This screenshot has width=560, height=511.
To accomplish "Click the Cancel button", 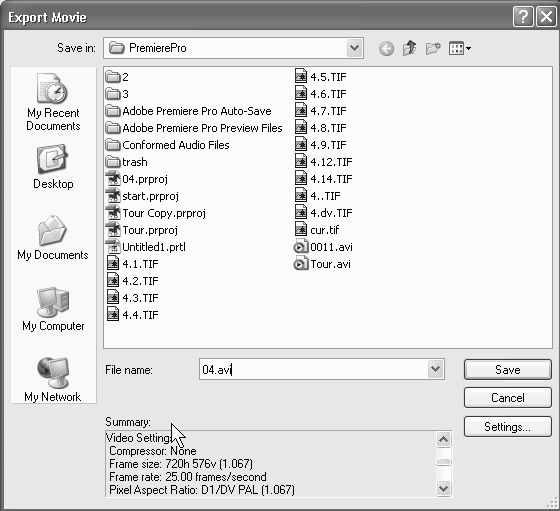I will tap(508, 397).
